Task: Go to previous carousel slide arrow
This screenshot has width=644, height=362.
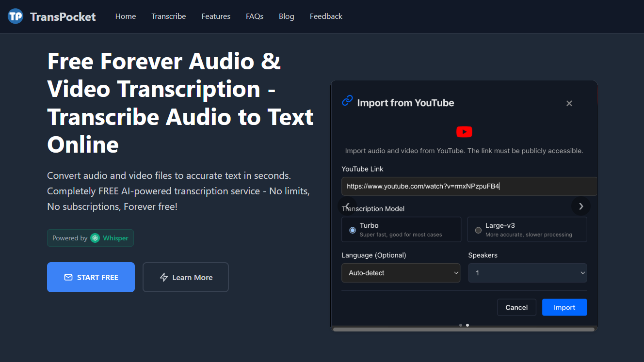Action: (347, 206)
